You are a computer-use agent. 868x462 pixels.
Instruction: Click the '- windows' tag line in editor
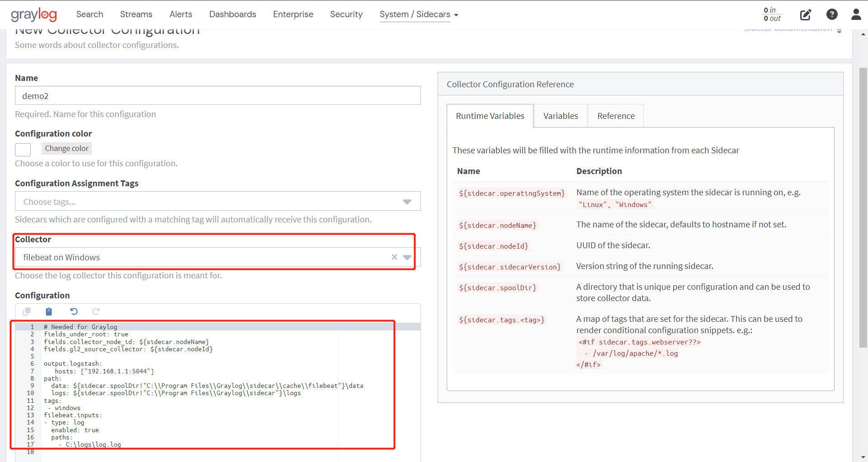click(64, 408)
